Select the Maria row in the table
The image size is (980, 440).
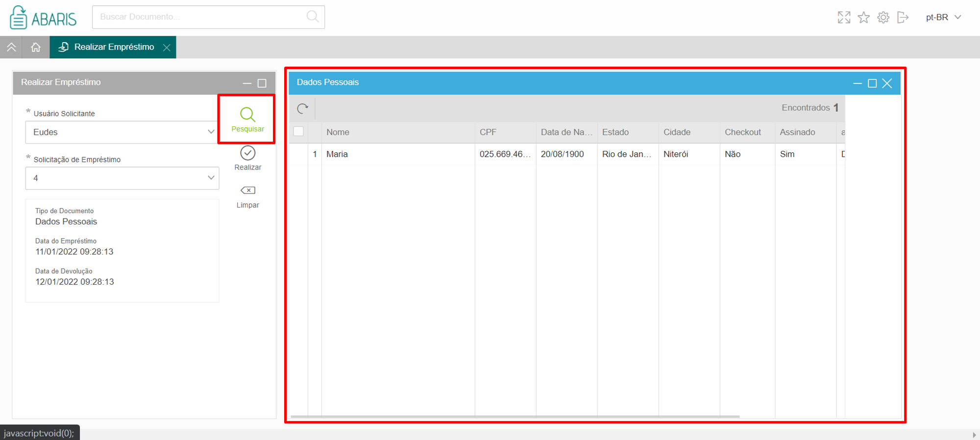[567, 154]
